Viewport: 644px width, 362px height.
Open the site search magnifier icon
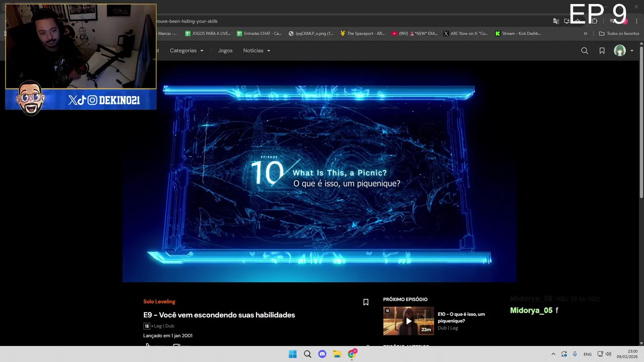[x=585, y=51]
